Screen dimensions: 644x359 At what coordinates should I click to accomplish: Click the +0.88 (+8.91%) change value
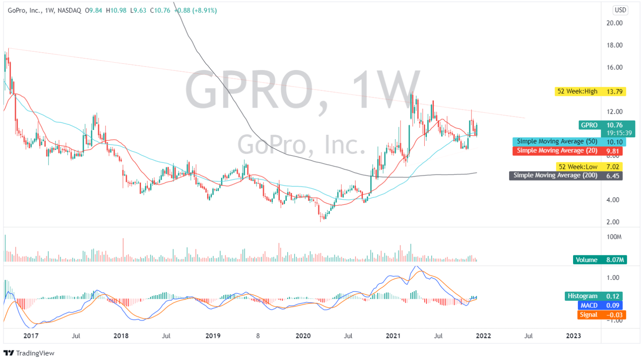[x=196, y=10]
